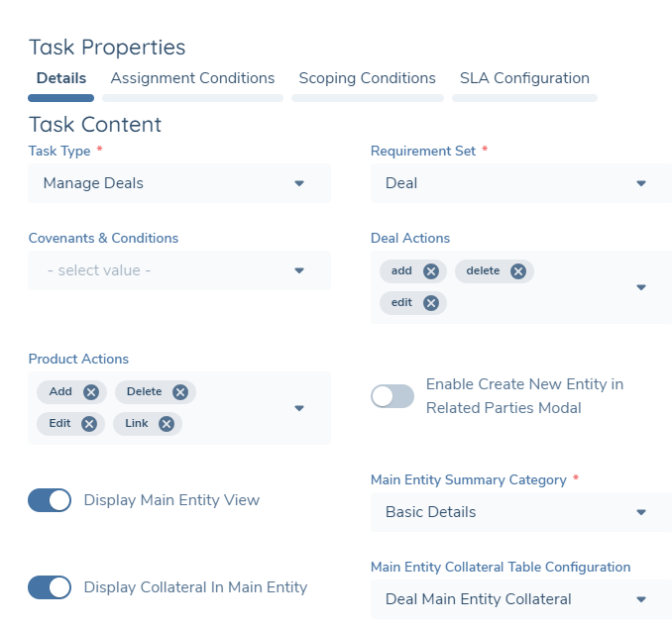Remove the 'delete' chip from Deal Actions
672x630 pixels.
(x=517, y=271)
